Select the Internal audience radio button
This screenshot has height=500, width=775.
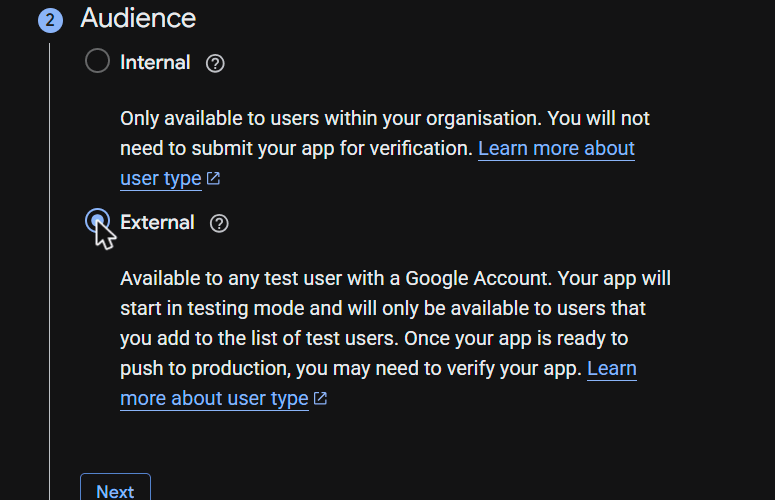pos(97,61)
